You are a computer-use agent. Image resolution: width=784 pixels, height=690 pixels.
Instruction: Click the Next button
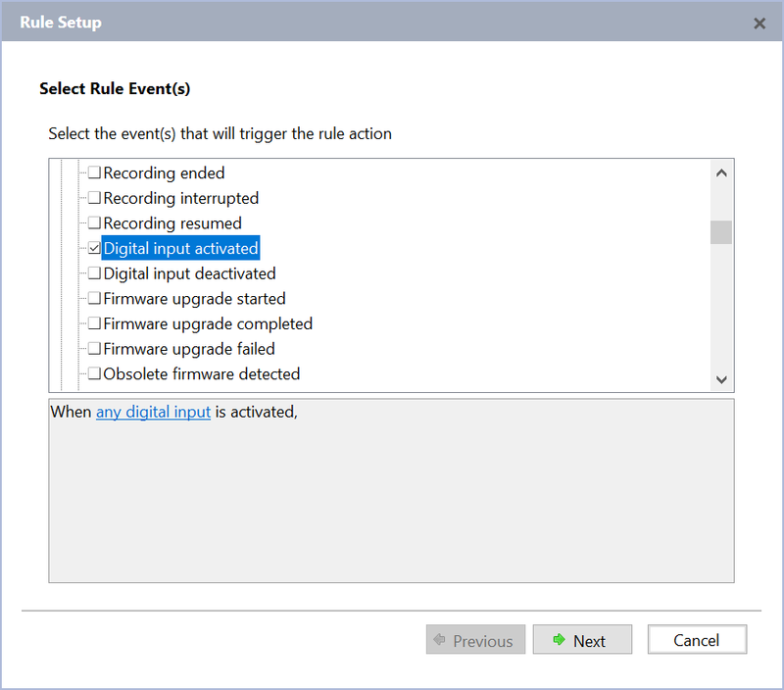pos(582,640)
